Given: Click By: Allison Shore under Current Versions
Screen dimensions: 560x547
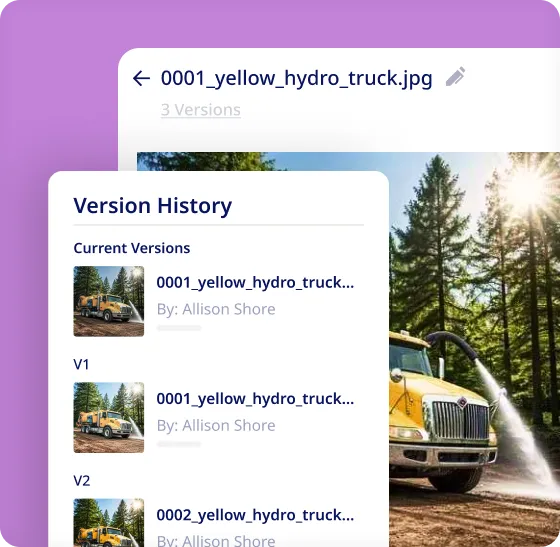Looking at the screenshot, I should click(x=216, y=309).
